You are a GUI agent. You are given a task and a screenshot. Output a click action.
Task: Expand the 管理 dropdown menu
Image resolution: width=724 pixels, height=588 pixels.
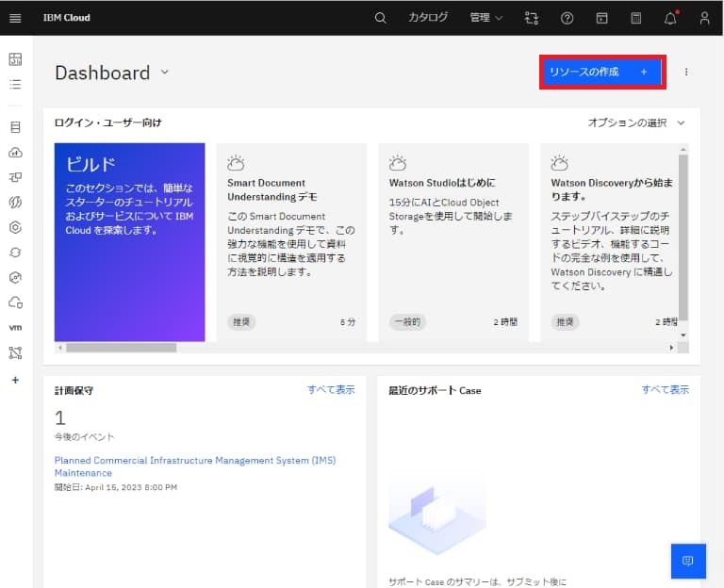tap(485, 18)
